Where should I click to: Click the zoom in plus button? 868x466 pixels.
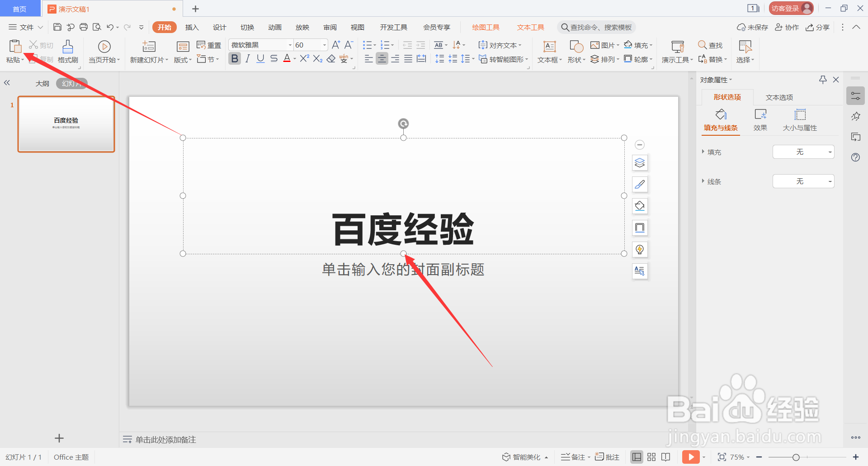click(855, 457)
